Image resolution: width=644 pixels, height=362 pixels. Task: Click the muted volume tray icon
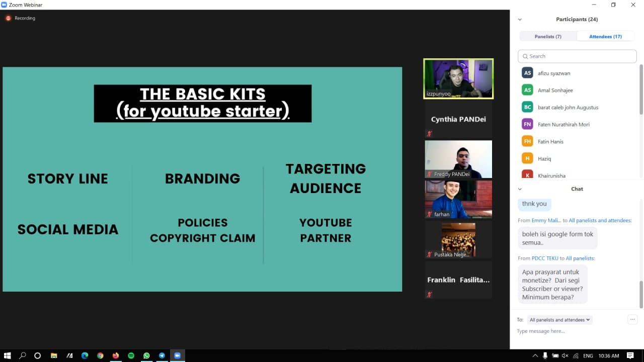click(565, 355)
